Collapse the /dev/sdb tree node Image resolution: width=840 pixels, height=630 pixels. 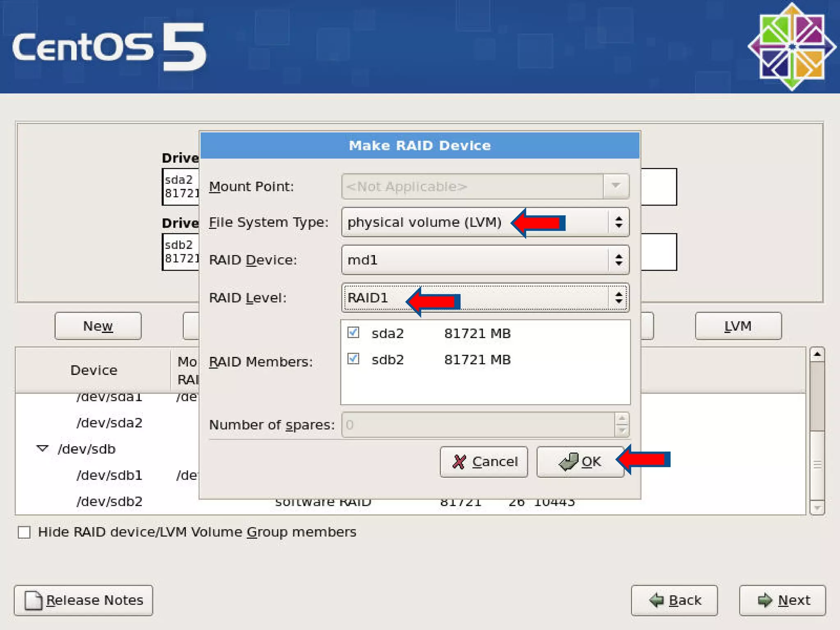[42, 449]
